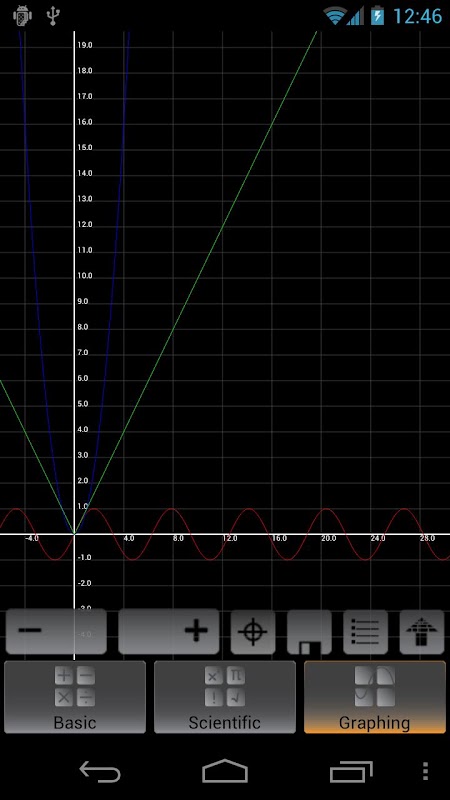Tap the y-axis label -2.0
Screen dimensions: 450x800
pyautogui.click(x=84, y=583)
